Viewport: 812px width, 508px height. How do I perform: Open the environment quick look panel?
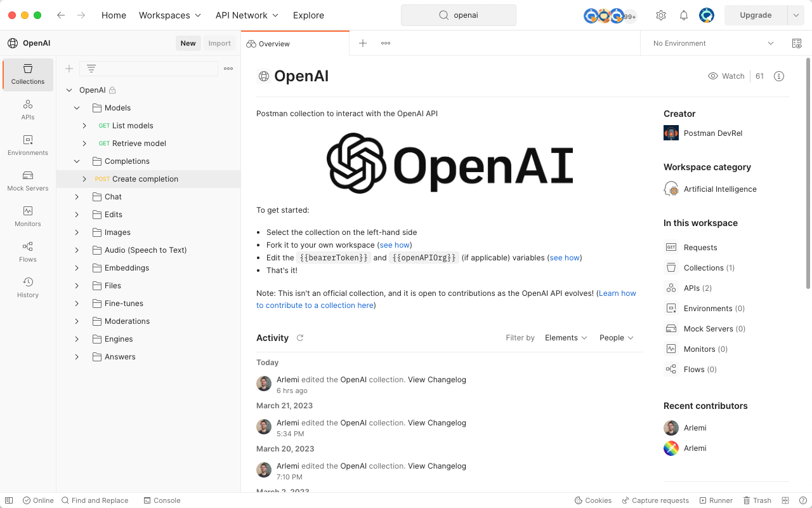[x=797, y=43]
